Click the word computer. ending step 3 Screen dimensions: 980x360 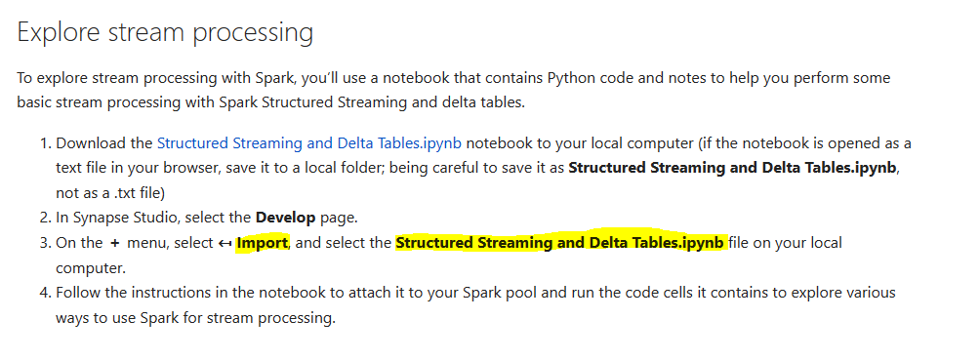pyautogui.click(x=91, y=268)
